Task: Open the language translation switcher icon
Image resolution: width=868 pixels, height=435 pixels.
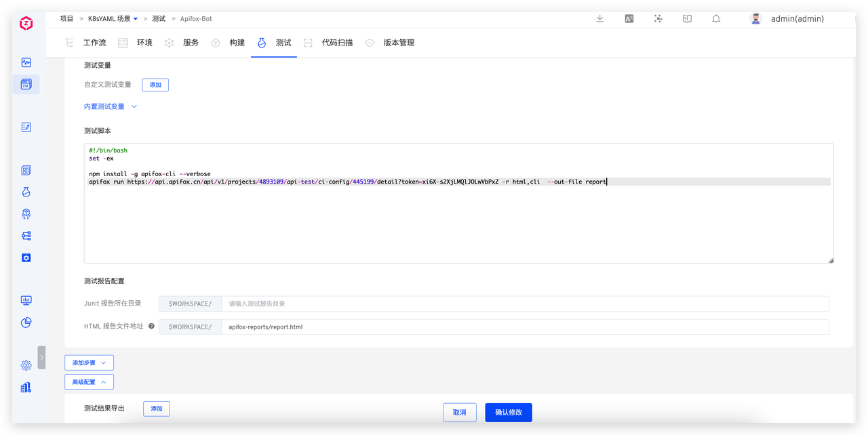Action: [x=629, y=19]
